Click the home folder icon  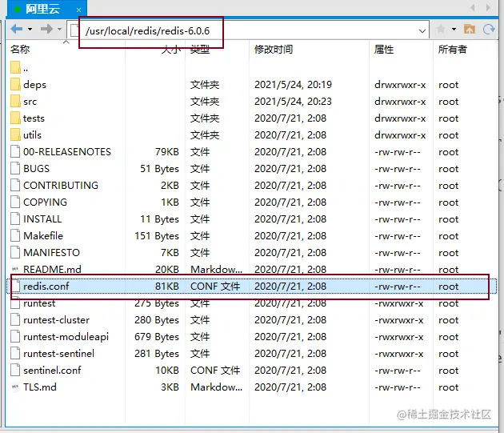pos(470,30)
